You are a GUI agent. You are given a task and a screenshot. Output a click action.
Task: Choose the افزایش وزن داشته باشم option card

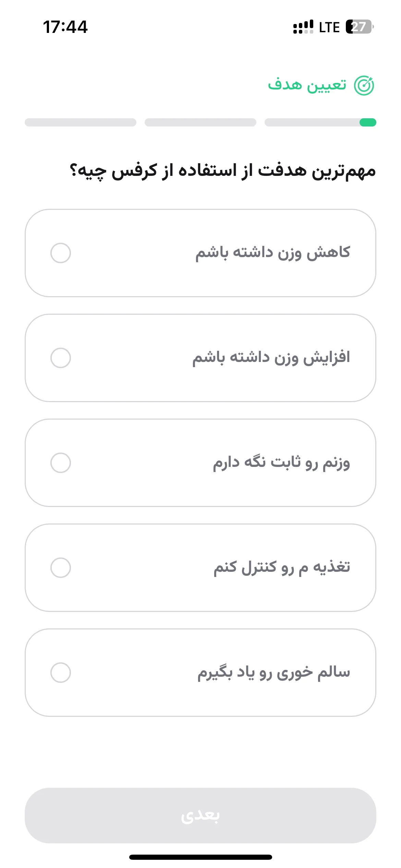(200, 358)
